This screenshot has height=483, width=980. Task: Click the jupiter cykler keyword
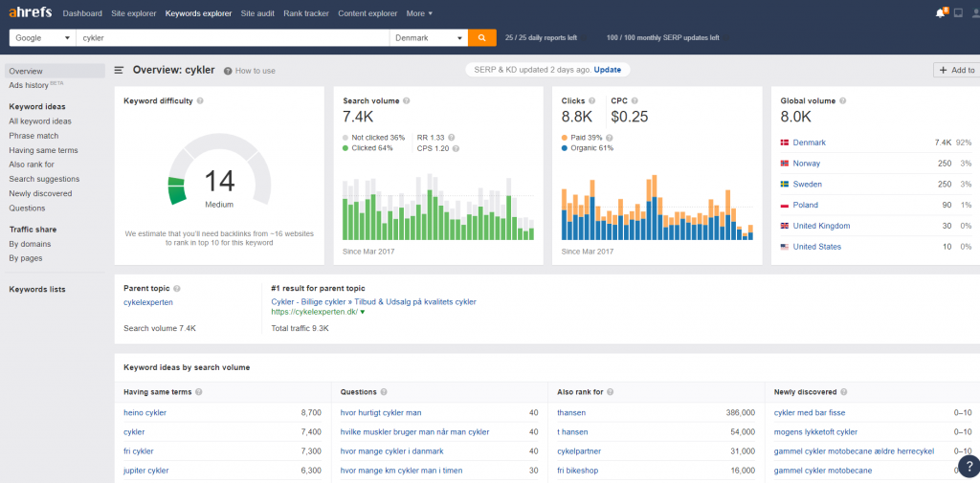(x=146, y=471)
